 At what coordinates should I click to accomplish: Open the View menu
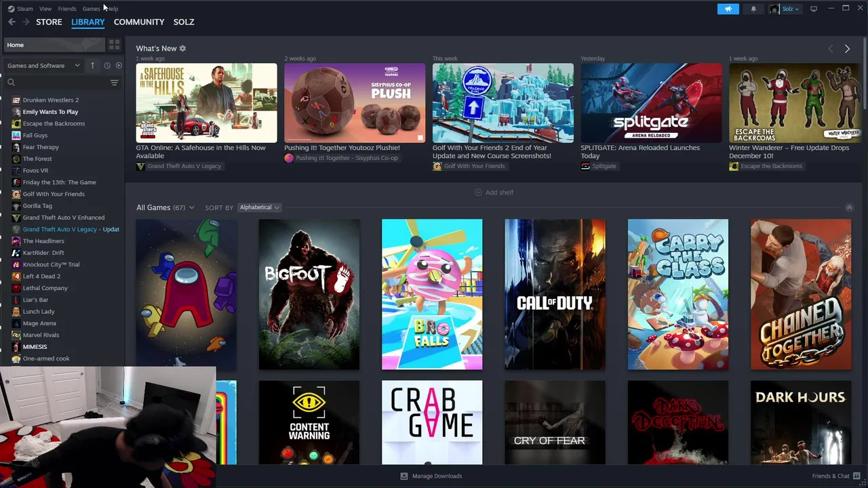(x=45, y=9)
